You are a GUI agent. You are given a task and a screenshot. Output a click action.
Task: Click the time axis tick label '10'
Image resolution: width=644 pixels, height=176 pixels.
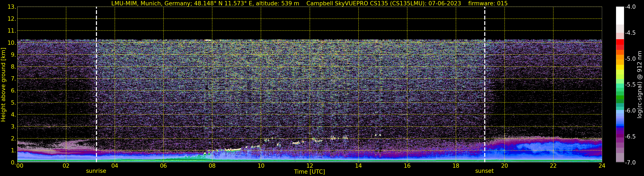pos(261,166)
